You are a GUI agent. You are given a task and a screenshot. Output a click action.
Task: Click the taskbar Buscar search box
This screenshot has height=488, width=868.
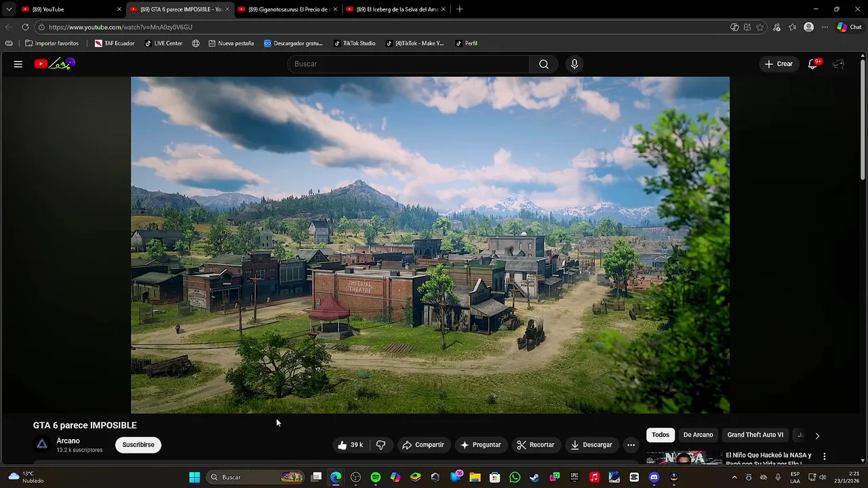point(256,477)
